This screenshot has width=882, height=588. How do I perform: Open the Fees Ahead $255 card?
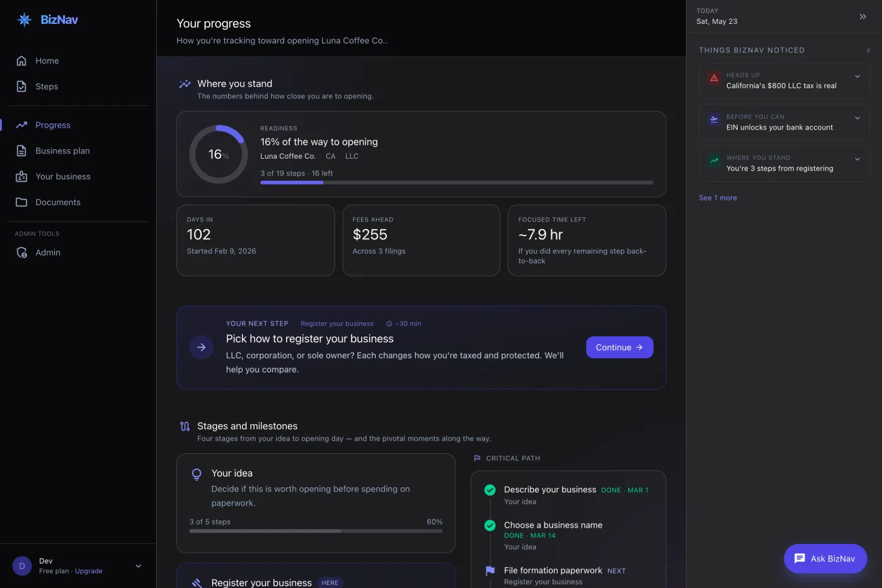click(421, 240)
